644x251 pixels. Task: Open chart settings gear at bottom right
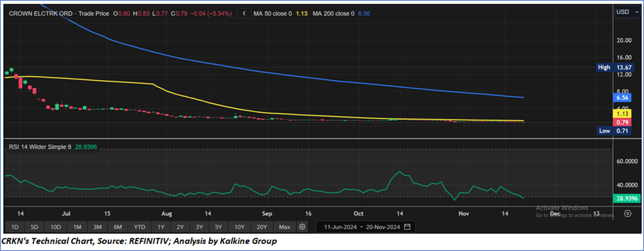(x=627, y=214)
